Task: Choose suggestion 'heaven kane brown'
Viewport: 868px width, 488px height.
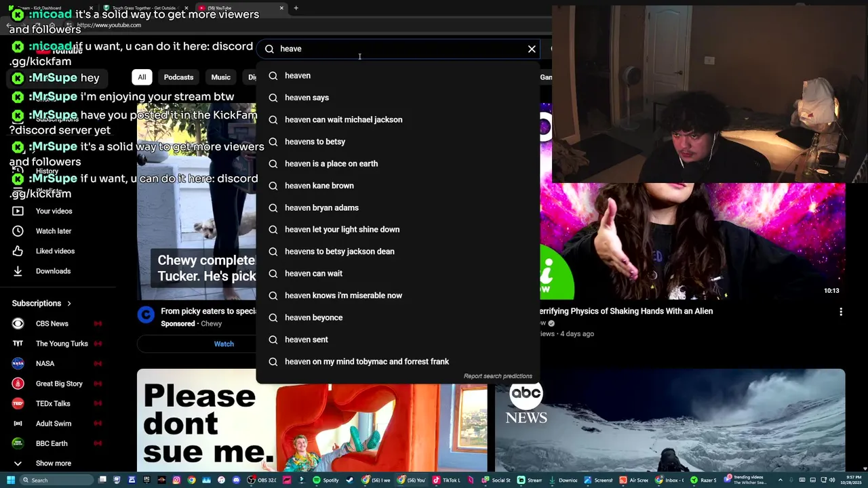Action: tap(398, 186)
